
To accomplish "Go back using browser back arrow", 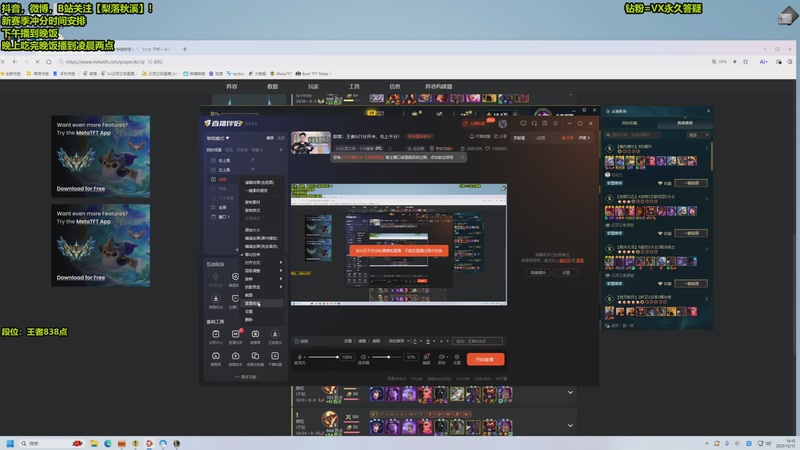I will [15, 62].
